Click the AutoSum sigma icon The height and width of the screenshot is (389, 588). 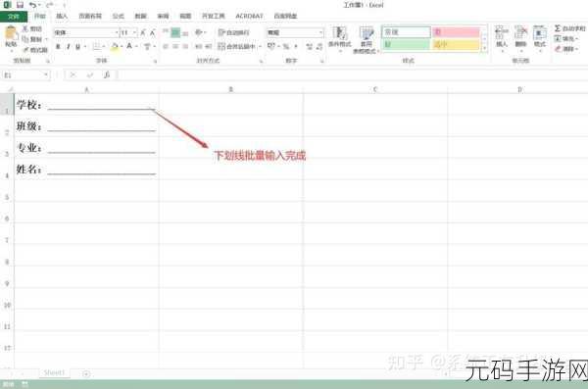[x=558, y=28]
